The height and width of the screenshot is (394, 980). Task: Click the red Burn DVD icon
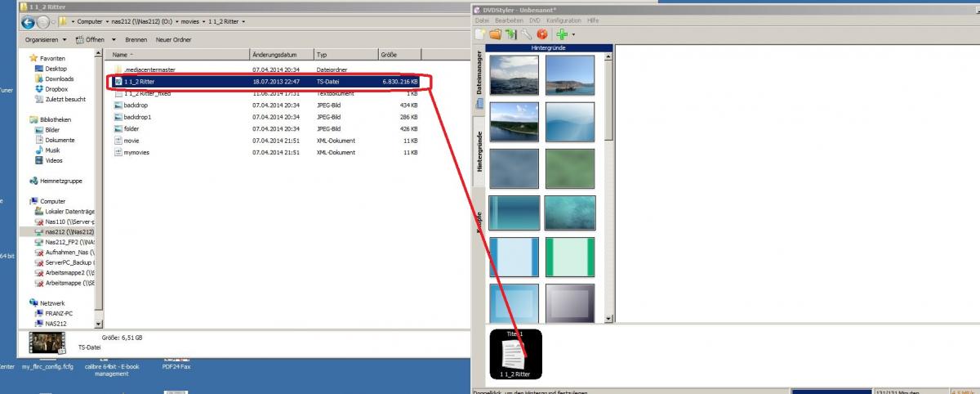(x=541, y=34)
